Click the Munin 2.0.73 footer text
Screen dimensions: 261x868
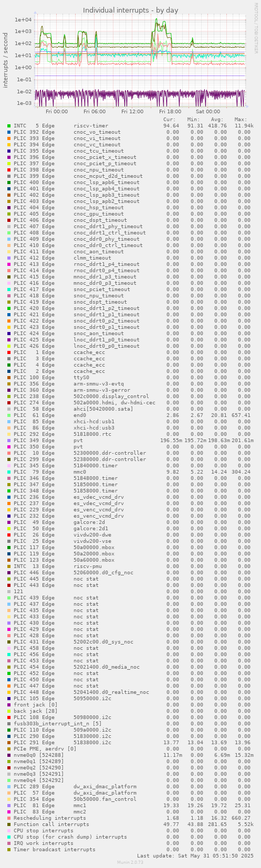[x=130, y=862]
